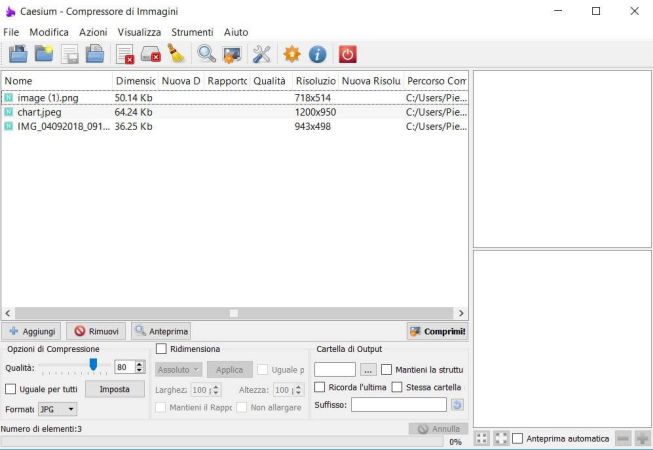Click the fit-to-window preview icon
The height and width of the screenshot is (450, 653).
click(x=482, y=438)
